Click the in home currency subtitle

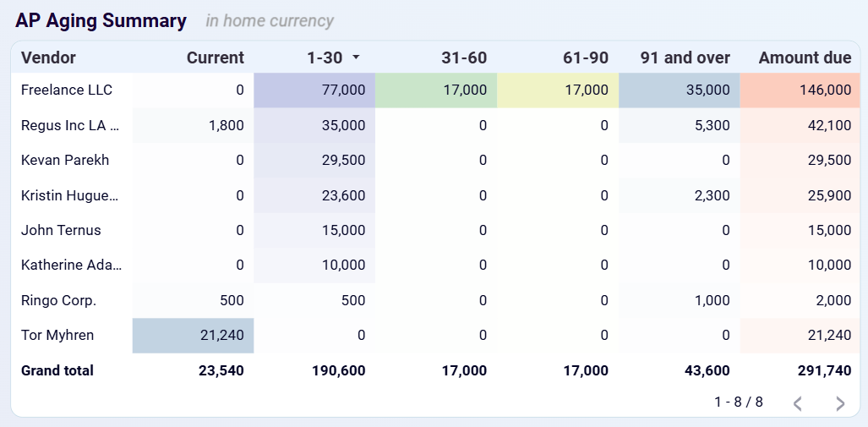[x=270, y=21]
